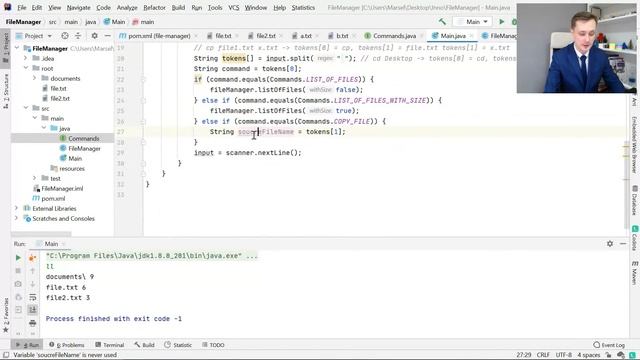
Task: Click Collapse All icon in Project panel
Action: click(78, 36)
